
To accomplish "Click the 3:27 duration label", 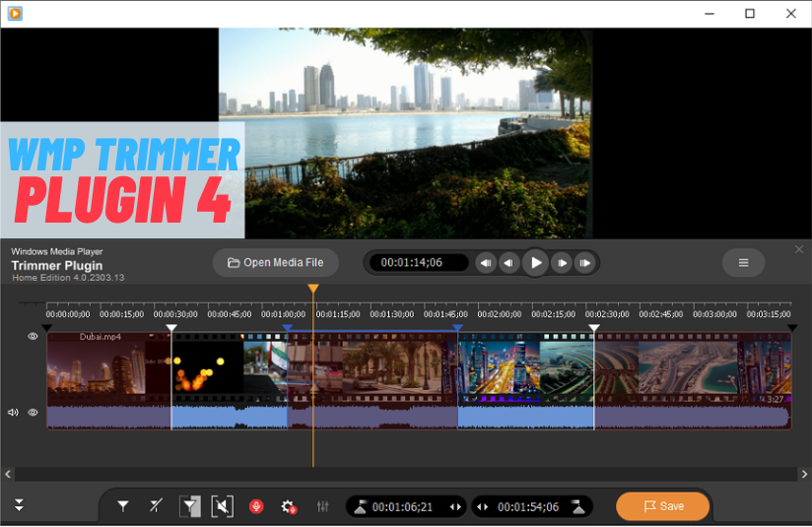I will click(775, 399).
